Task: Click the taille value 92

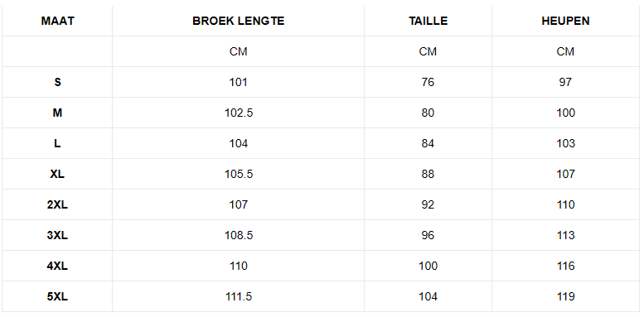Action: click(428, 204)
